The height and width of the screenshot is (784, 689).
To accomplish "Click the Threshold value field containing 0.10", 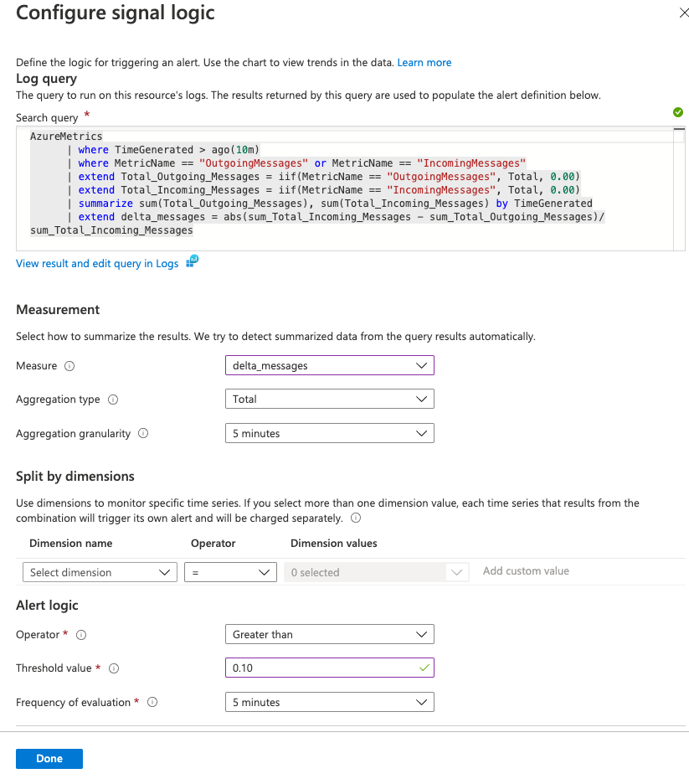I will point(329,668).
